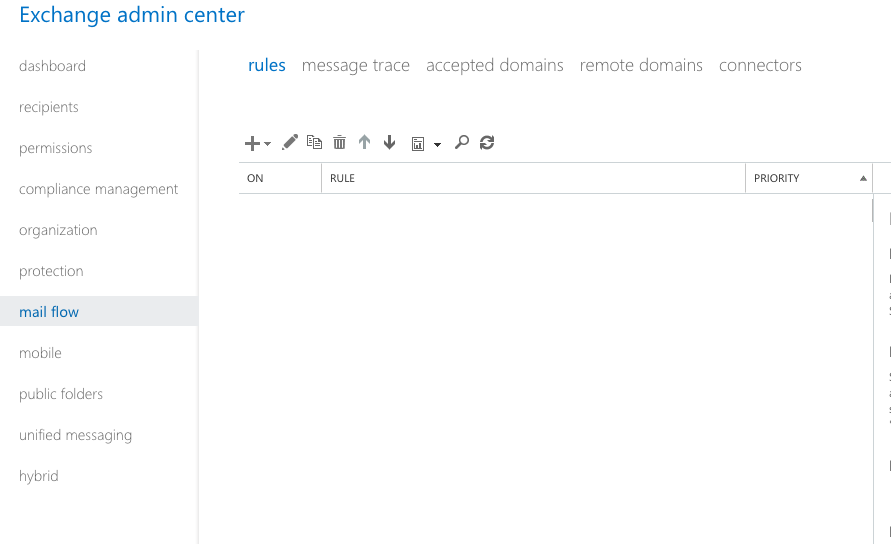
Task: Switch to the rules tab
Action: tap(267, 65)
